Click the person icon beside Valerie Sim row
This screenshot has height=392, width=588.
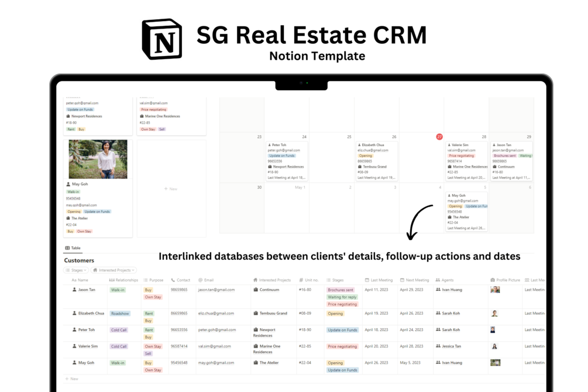tap(74, 346)
